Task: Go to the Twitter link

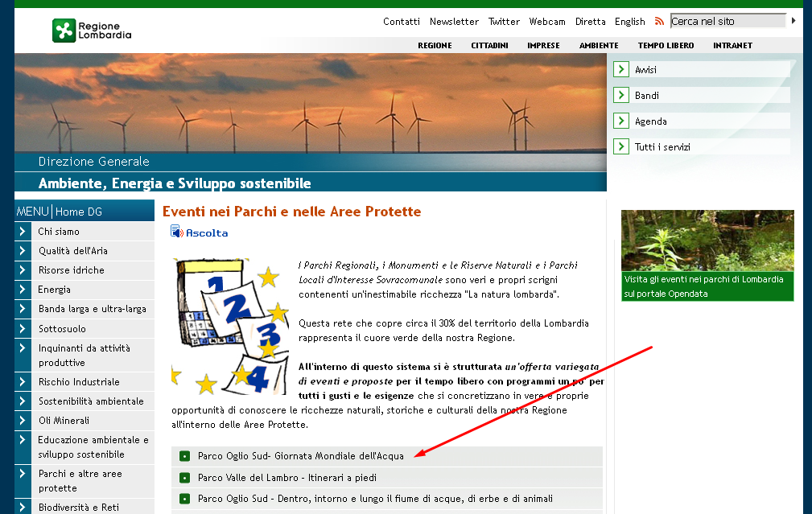Action: pos(504,22)
